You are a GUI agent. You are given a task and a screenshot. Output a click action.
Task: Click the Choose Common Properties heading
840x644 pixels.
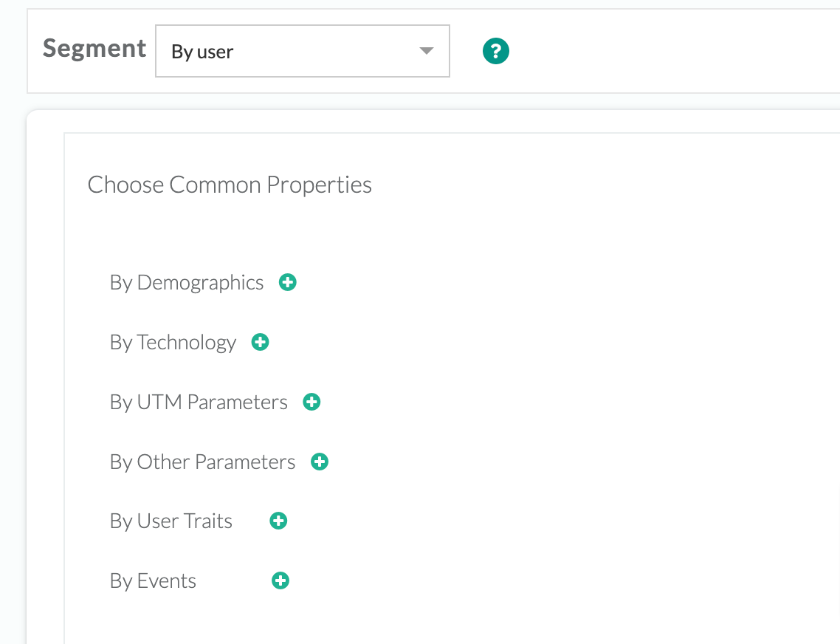(x=230, y=185)
